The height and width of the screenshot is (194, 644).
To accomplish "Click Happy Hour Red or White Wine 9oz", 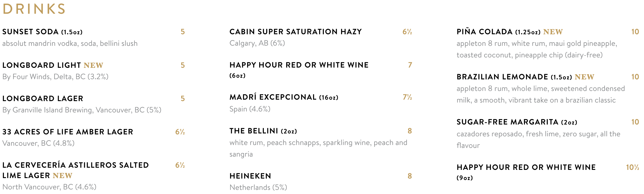I will coord(526,172).
